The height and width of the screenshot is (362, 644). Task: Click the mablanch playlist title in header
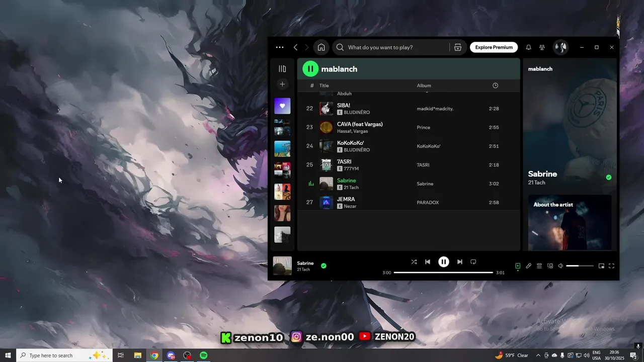[x=339, y=69]
